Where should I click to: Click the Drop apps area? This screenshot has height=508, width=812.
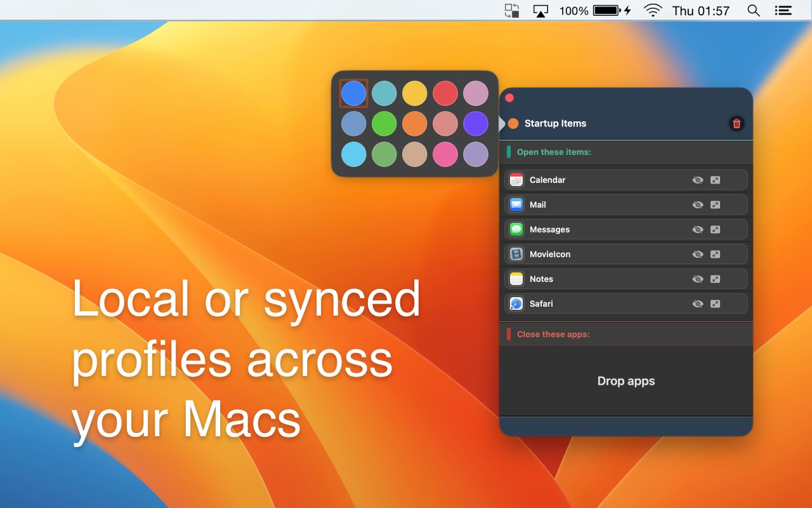pos(625,381)
